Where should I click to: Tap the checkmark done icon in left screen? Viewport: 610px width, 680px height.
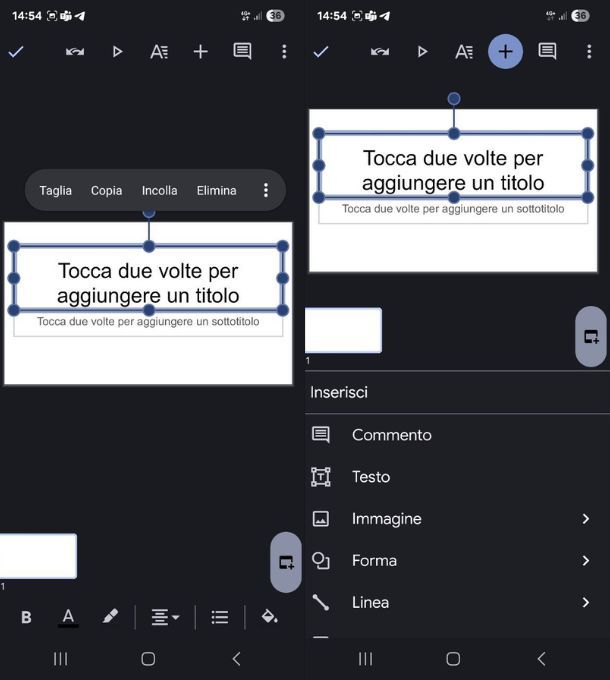(x=16, y=52)
